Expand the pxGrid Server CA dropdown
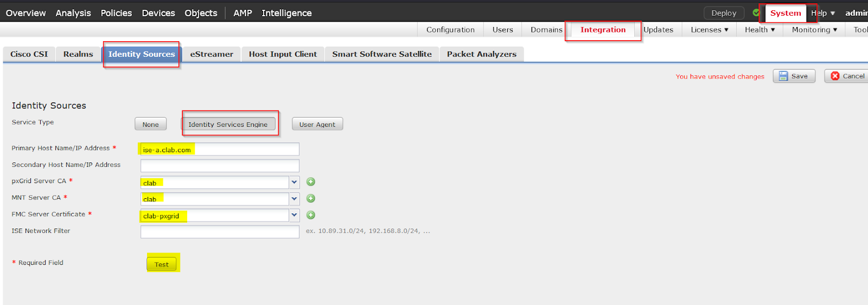Viewport: 868px width, 305px height. (x=294, y=183)
